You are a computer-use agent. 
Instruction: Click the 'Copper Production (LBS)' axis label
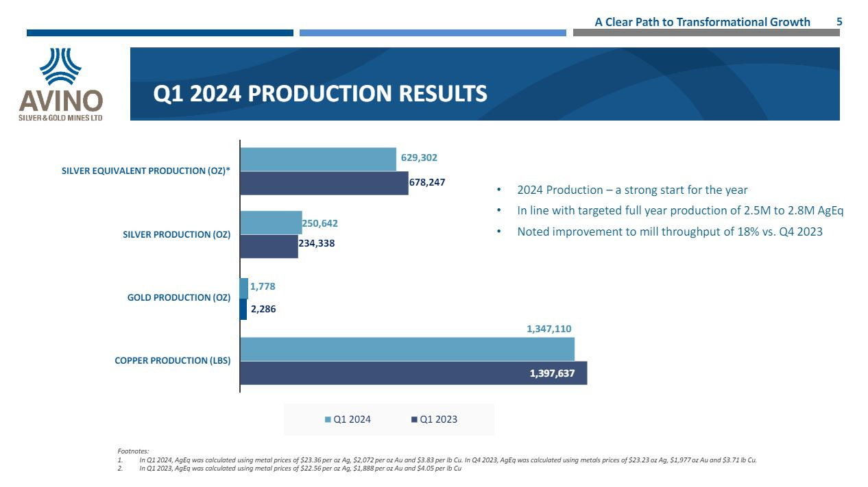click(173, 360)
